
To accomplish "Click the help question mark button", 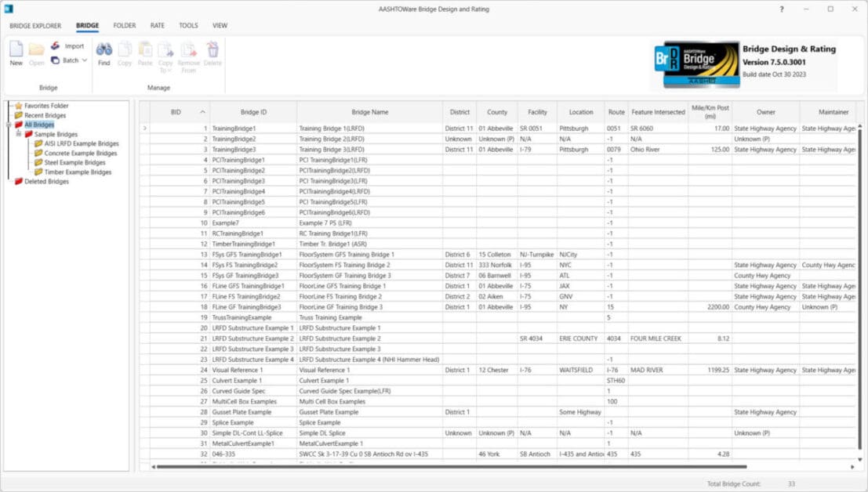I will 782,9.
